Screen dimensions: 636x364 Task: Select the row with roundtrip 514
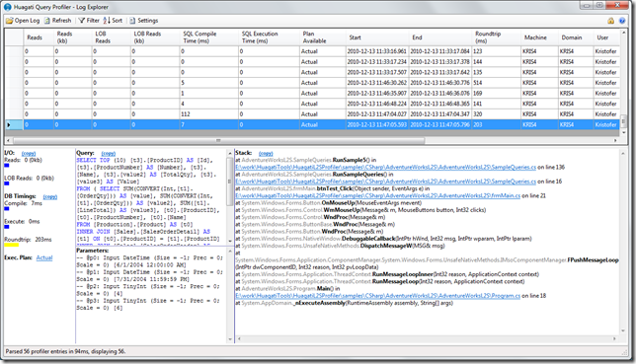pos(312,83)
